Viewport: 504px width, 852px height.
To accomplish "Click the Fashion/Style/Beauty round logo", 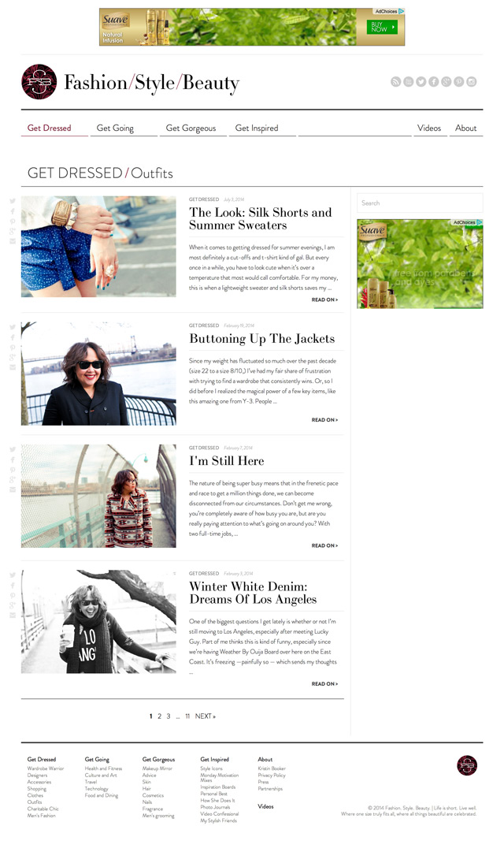I will [39, 82].
